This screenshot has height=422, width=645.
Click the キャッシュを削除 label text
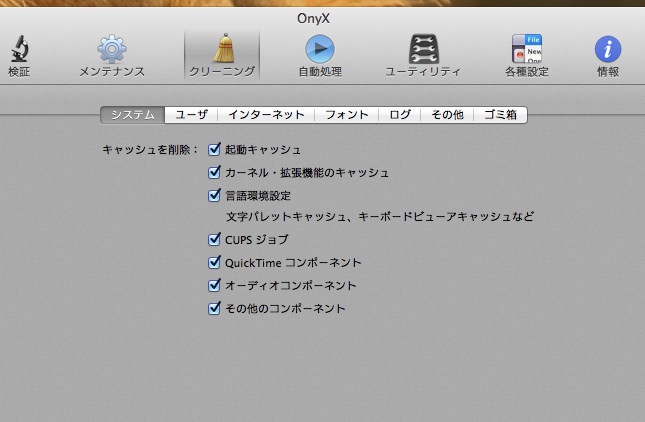pos(150,150)
